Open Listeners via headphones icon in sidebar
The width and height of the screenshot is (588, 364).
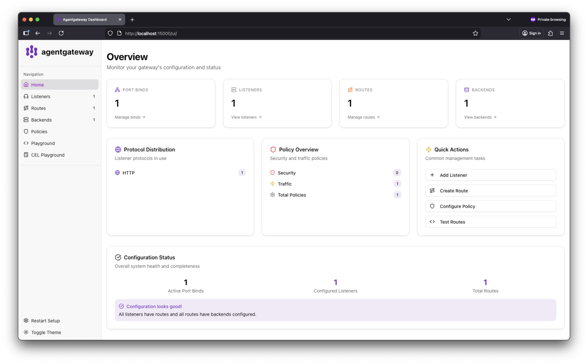pos(26,96)
